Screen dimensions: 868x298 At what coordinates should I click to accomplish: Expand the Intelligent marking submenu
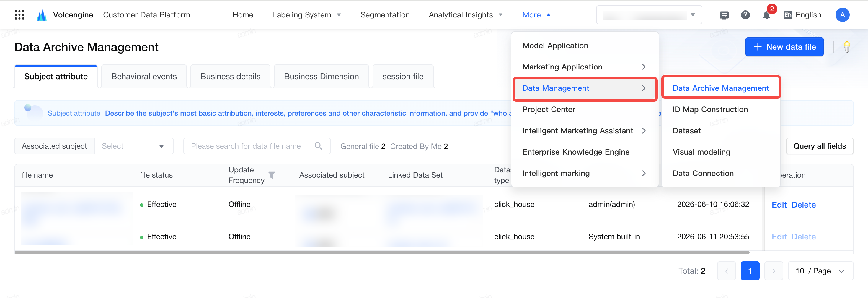tap(585, 173)
